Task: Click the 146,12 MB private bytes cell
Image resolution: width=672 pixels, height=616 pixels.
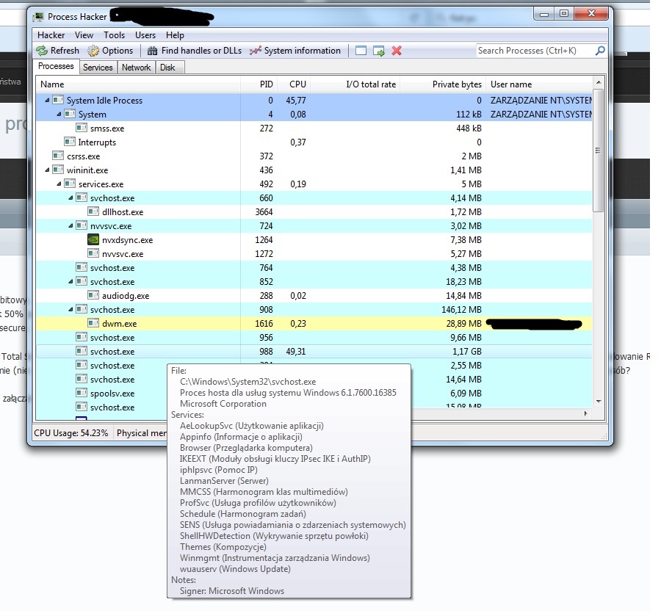Action: 461,309
